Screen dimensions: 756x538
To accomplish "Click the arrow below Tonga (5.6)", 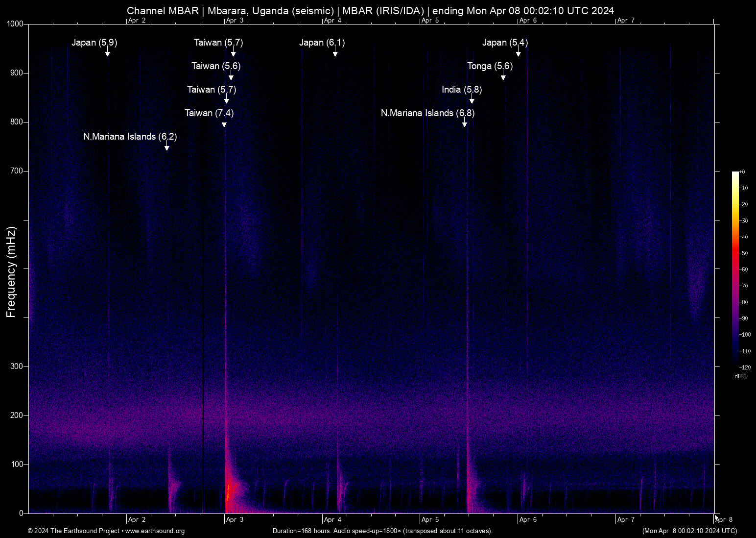I will 503,76.
